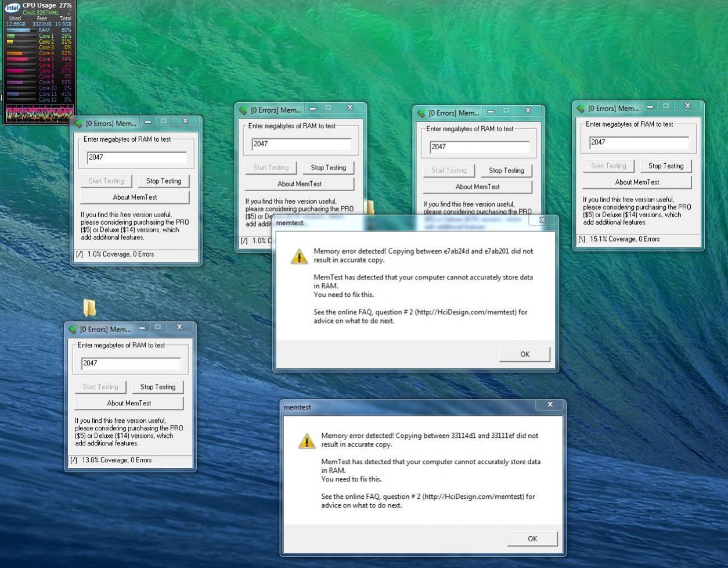This screenshot has height=568, width=728.
Task: Click the MemTest title icon of the fully visible 1.0% Coverage window
Action: click(x=78, y=123)
